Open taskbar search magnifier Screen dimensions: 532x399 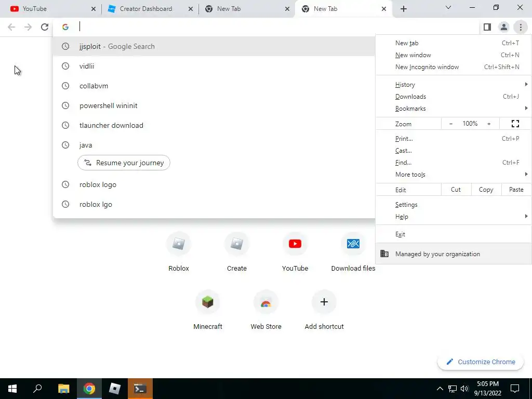tap(37, 389)
